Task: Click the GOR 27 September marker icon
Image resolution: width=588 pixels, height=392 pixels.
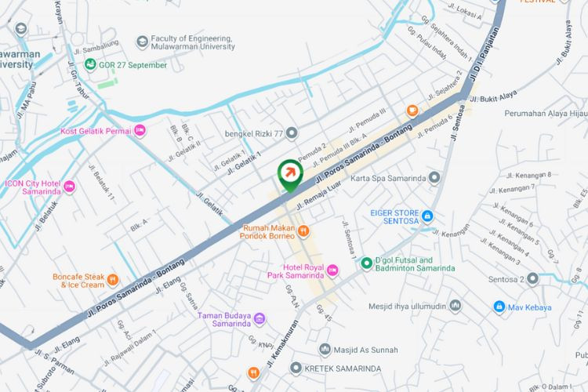Action: coord(90,64)
